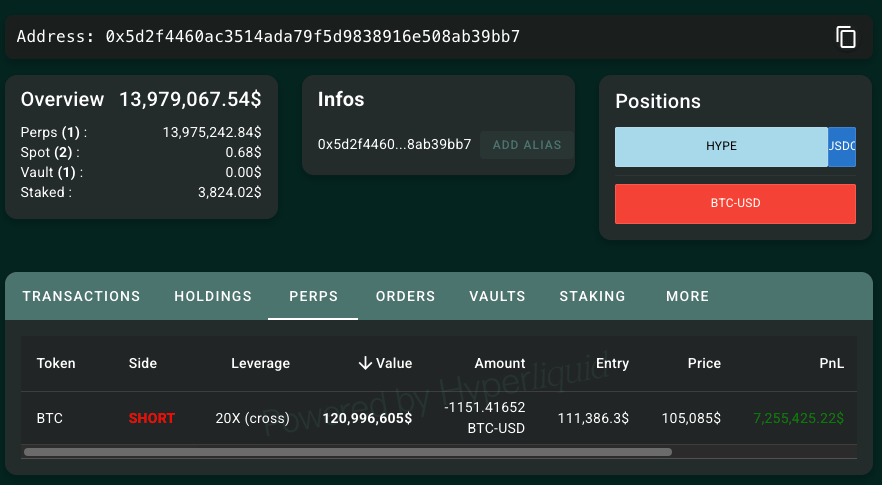
Task: Select the HYPE position bar
Action: click(x=721, y=146)
